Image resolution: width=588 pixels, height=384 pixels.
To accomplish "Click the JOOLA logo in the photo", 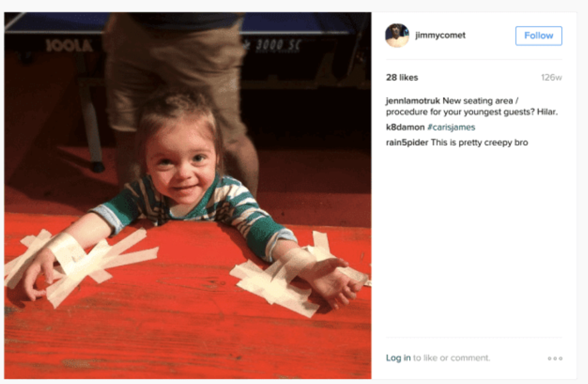I will coord(69,46).
